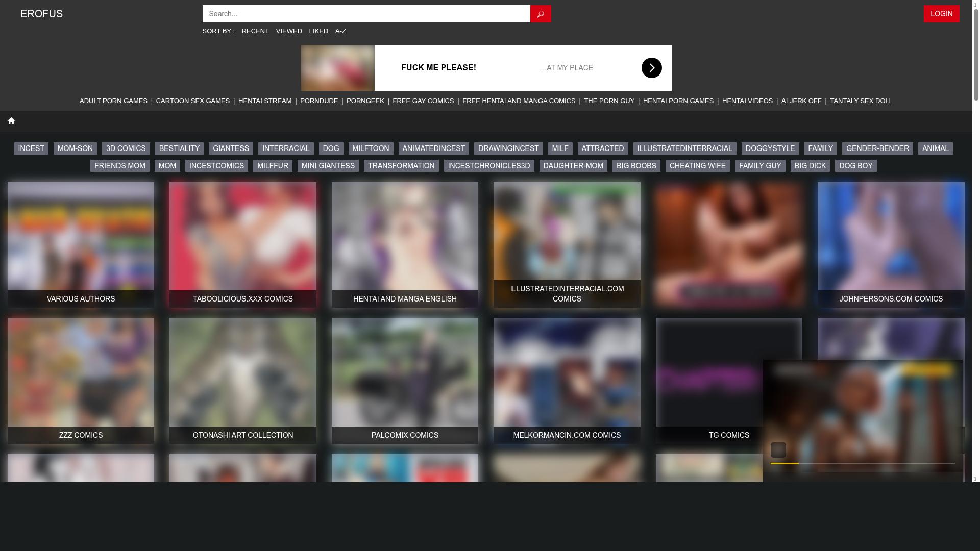Sort listings alphabetically with A-Z
This screenshot has width=980, height=551.
pos(340,31)
